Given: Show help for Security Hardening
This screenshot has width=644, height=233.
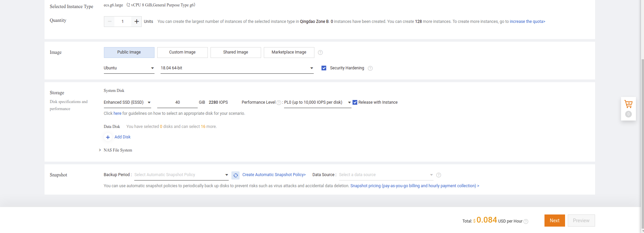Looking at the screenshot, I should [370, 68].
